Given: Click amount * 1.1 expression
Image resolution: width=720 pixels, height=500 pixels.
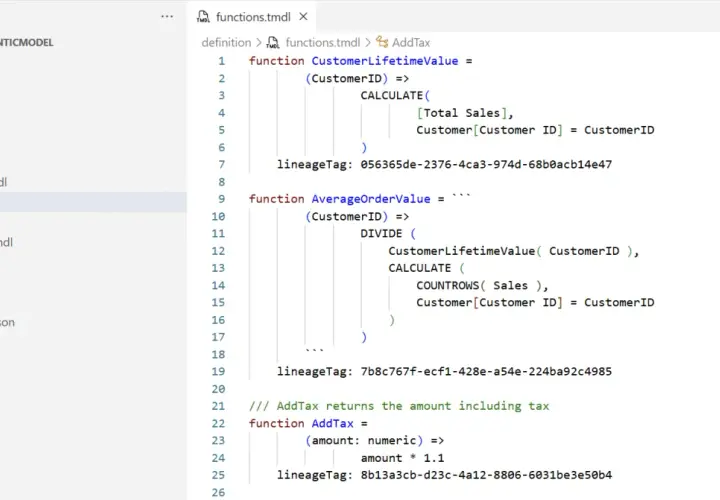Looking at the screenshot, I should (402, 458).
